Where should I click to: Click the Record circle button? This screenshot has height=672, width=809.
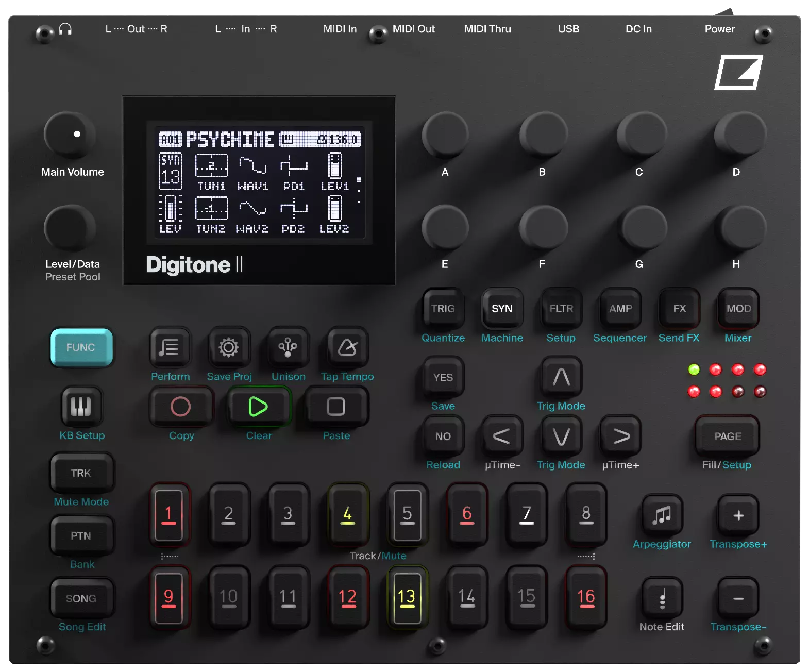click(x=181, y=407)
